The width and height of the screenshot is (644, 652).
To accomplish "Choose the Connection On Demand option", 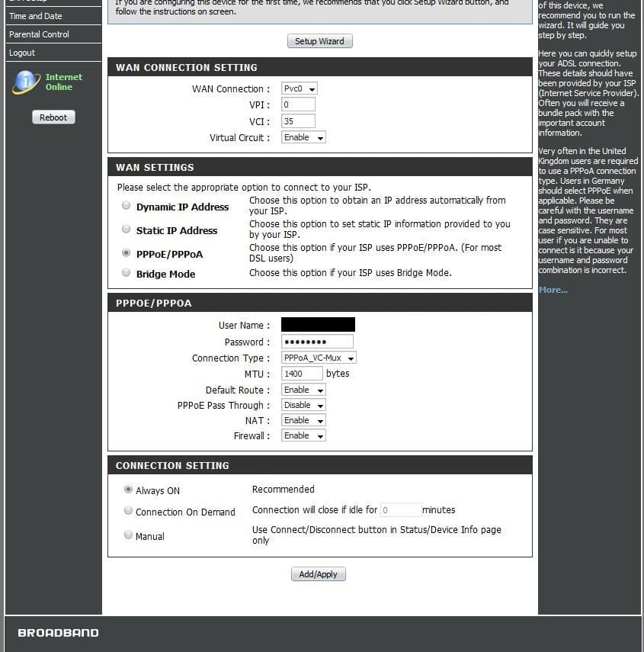I will point(128,510).
